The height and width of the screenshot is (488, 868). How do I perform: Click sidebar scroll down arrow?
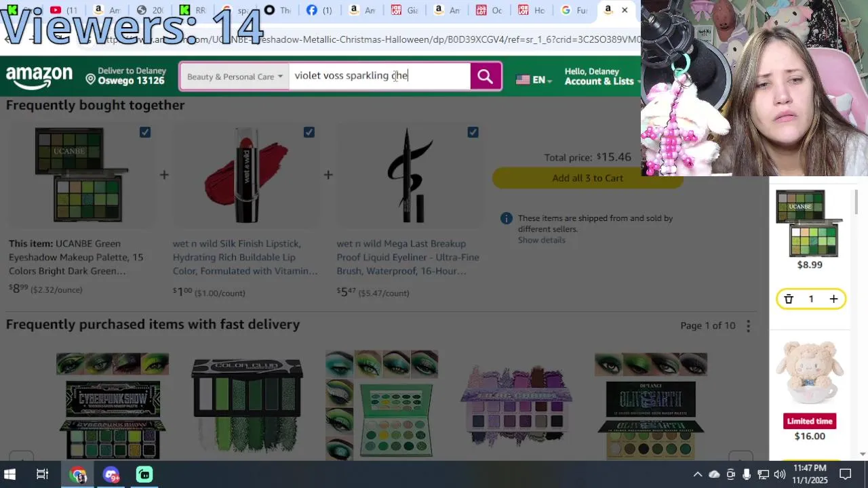click(x=863, y=454)
